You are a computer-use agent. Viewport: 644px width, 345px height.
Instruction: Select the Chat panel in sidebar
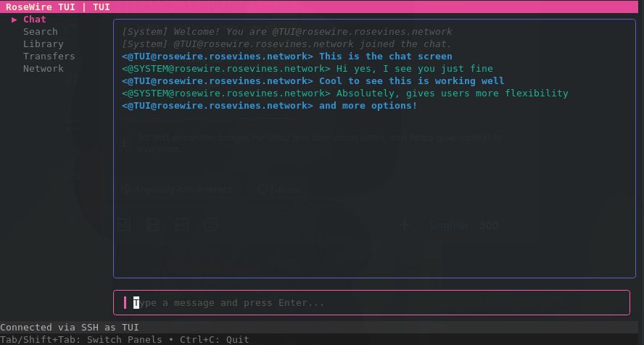[x=35, y=20]
